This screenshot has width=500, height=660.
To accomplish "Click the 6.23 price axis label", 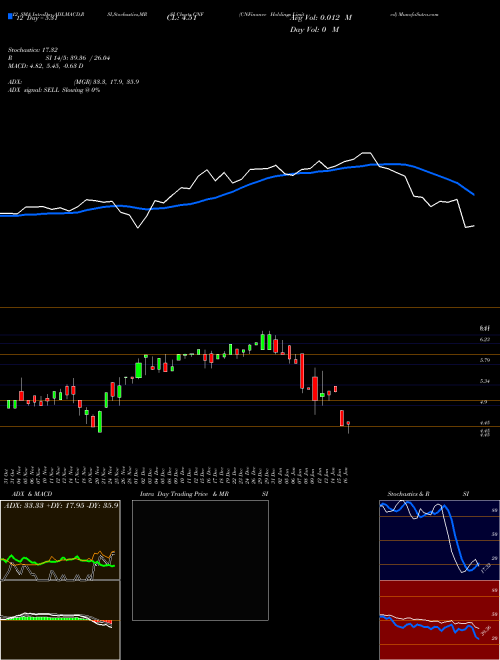I will coord(485,339).
